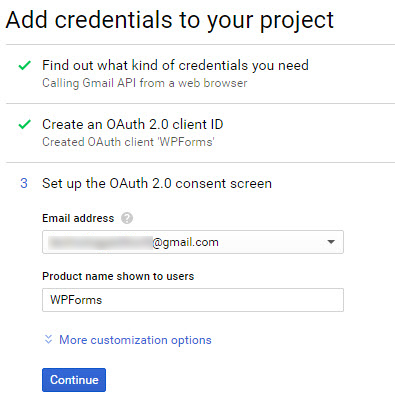
Task: Click green checkmark for credentials kind step
Action: pos(25,65)
